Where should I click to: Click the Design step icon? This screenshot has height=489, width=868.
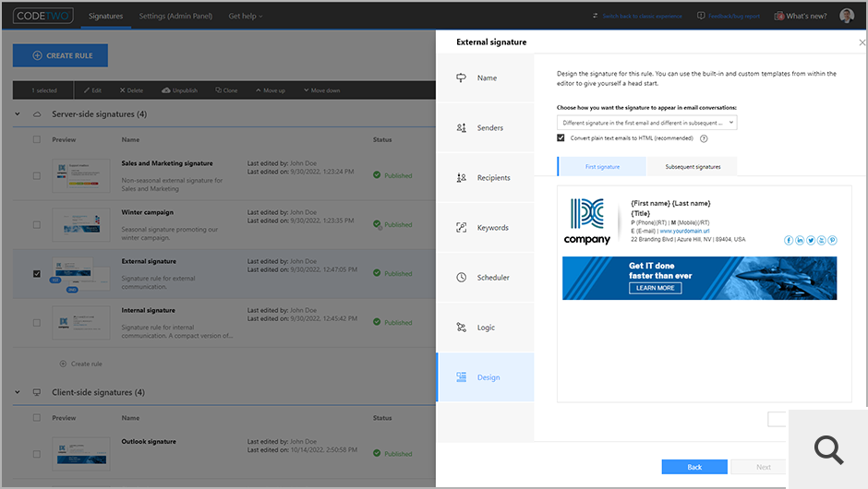(x=461, y=377)
